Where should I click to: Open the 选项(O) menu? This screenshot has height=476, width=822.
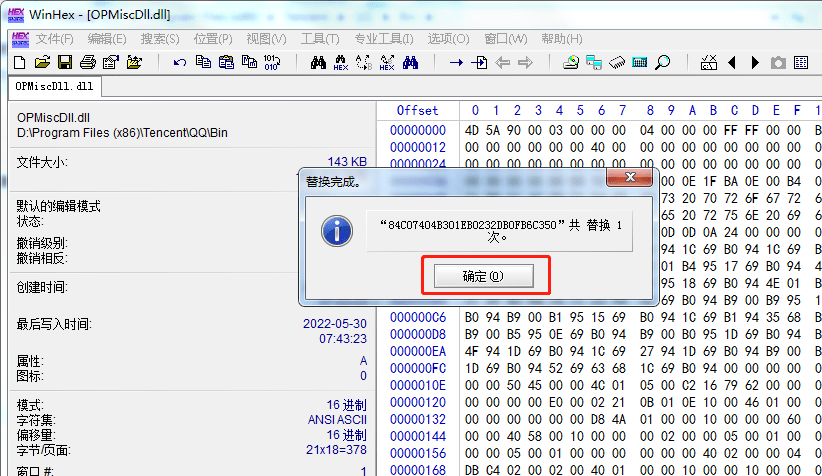[x=448, y=39]
